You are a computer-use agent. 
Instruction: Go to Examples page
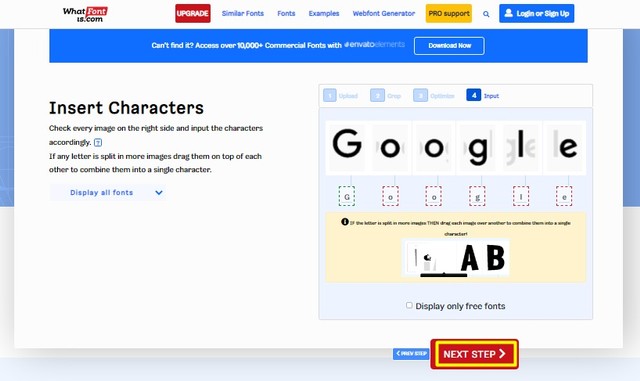324,13
